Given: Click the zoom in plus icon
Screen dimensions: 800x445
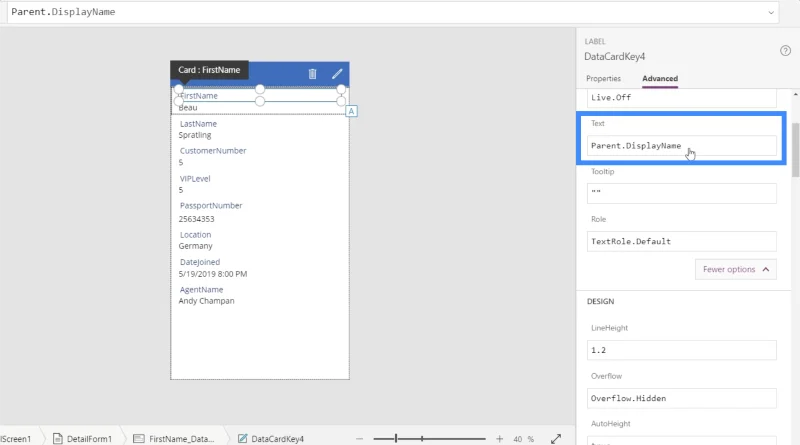Looking at the screenshot, I should point(499,438).
